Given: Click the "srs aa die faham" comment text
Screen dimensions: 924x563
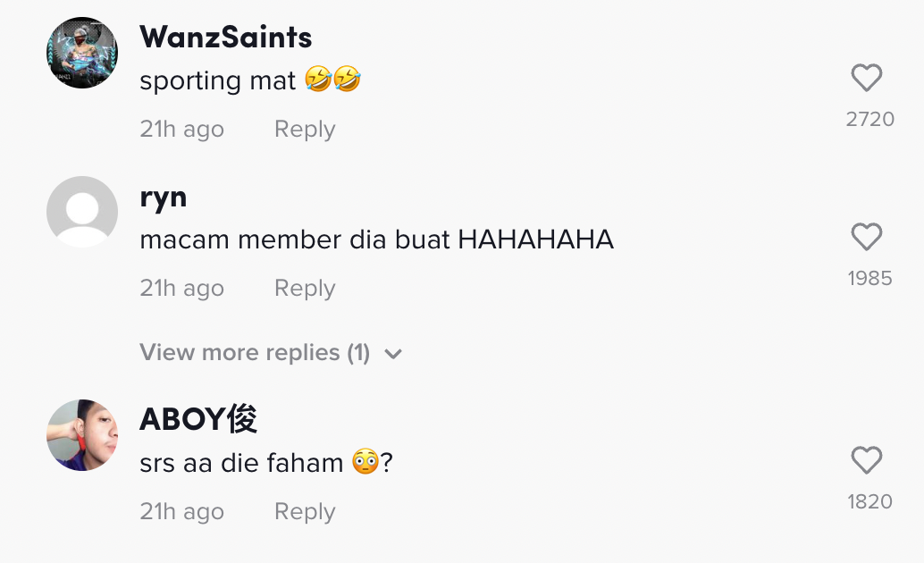Looking at the screenshot, I should click(241, 463).
